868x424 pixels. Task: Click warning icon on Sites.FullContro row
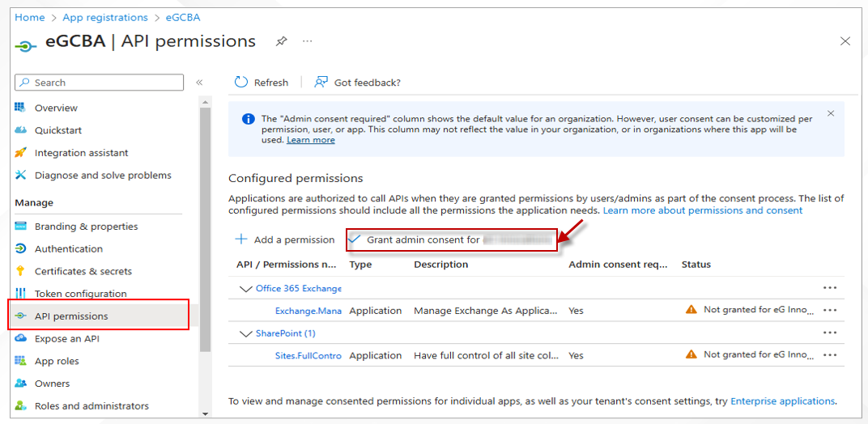coord(691,354)
